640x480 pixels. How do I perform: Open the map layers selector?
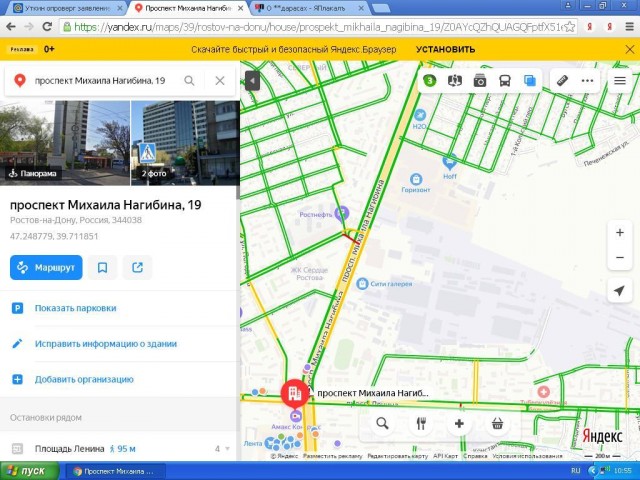tap(529, 81)
